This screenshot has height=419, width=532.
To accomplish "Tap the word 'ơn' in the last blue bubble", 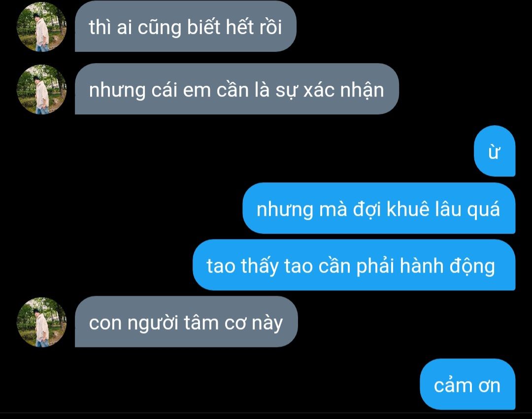I will click(x=489, y=386).
